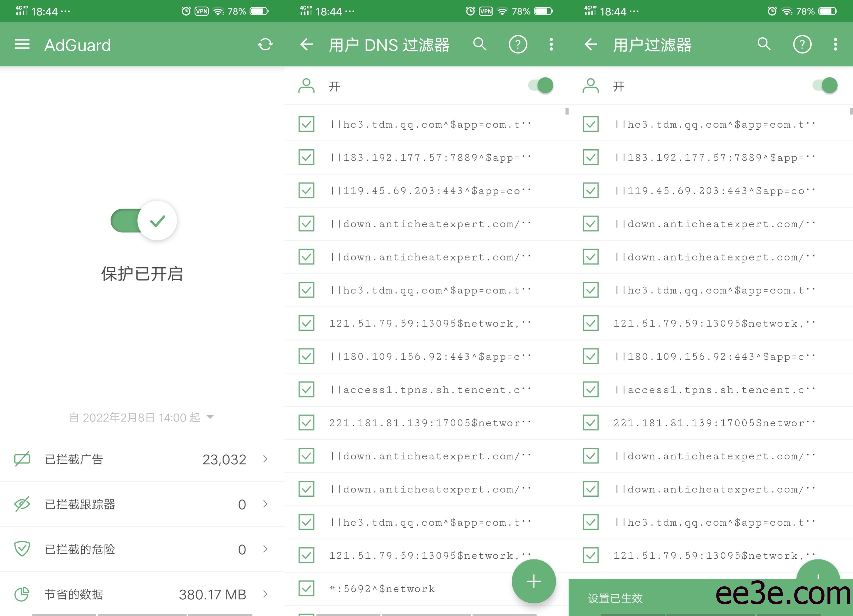Click the blocked ads (已拦截广告) icon
Screen dimensions: 853x616
[21, 459]
